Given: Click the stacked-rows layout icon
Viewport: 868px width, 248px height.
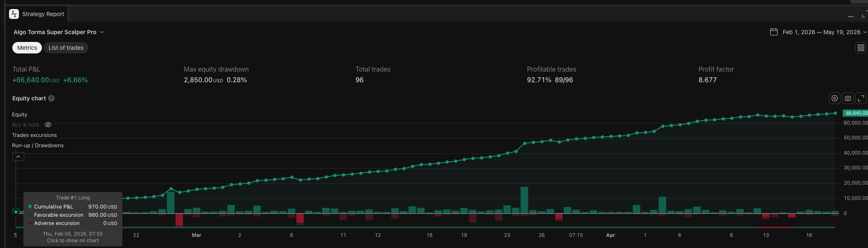Looking at the screenshot, I should coord(861,48).
